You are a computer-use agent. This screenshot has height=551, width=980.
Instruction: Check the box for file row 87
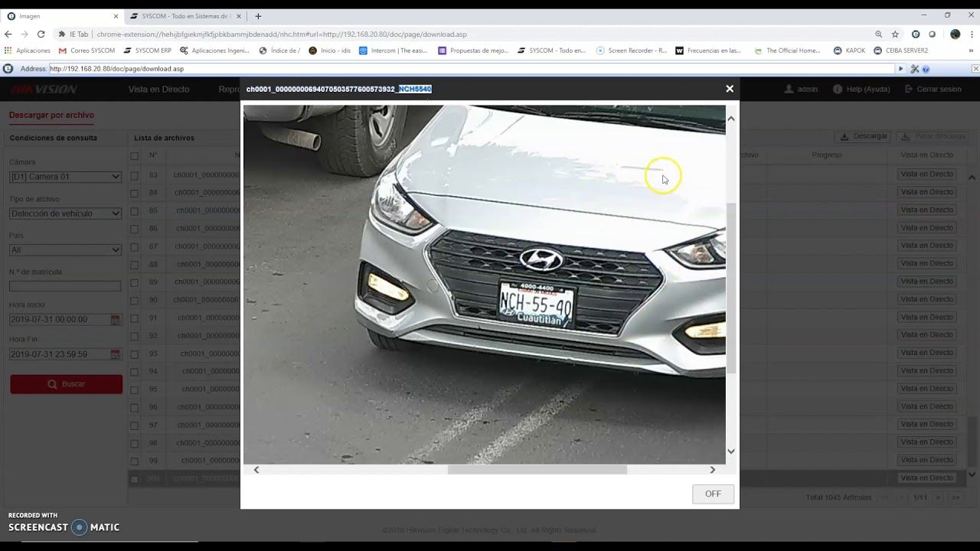point(135,246)
